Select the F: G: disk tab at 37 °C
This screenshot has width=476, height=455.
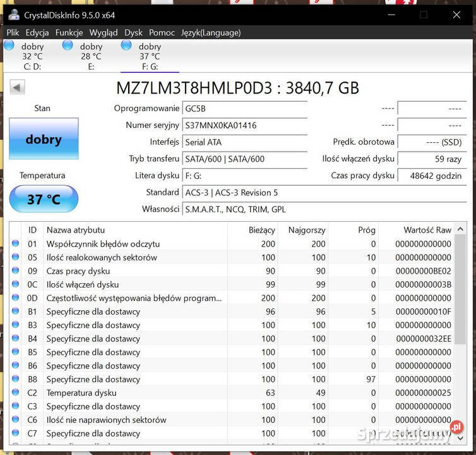pos(150,56)
